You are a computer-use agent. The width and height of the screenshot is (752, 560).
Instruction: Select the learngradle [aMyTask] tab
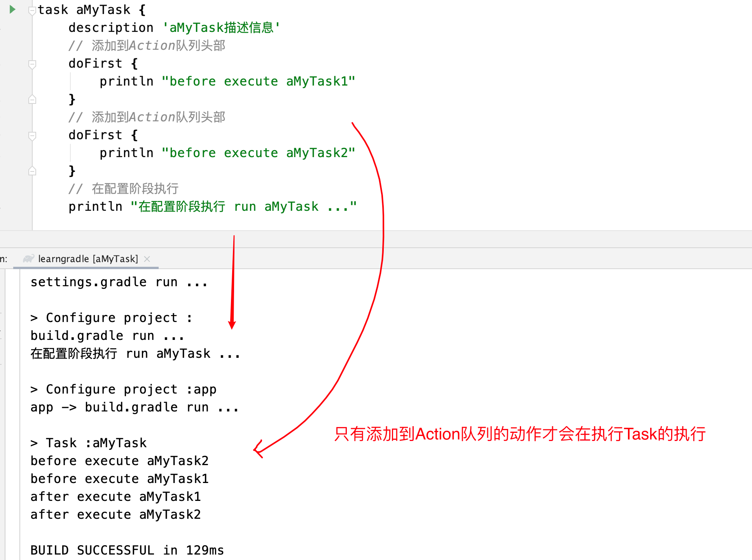tap(88, 259)
